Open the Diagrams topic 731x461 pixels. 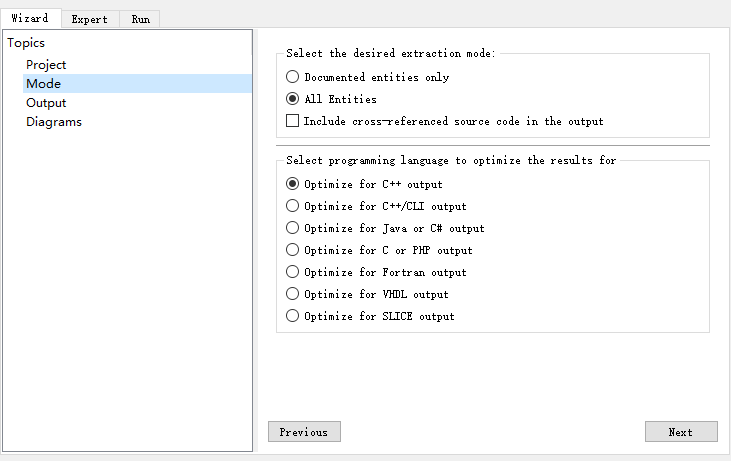point(54,122)
